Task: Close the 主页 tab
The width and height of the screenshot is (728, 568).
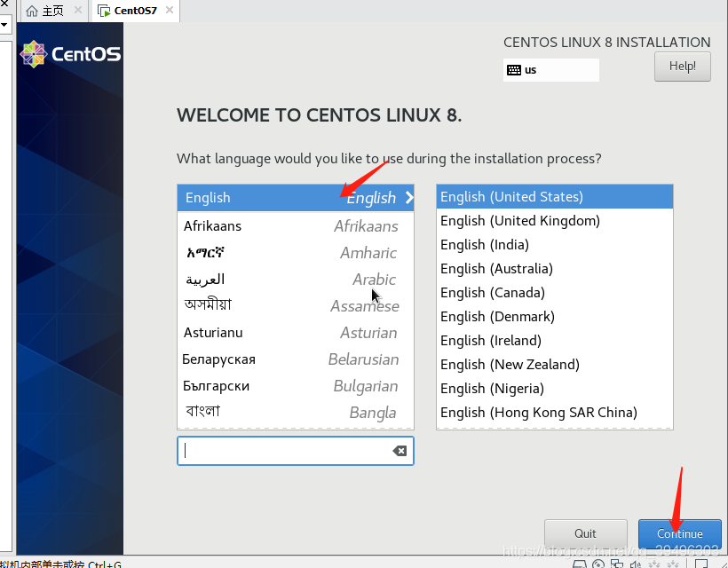Action: 78,10
